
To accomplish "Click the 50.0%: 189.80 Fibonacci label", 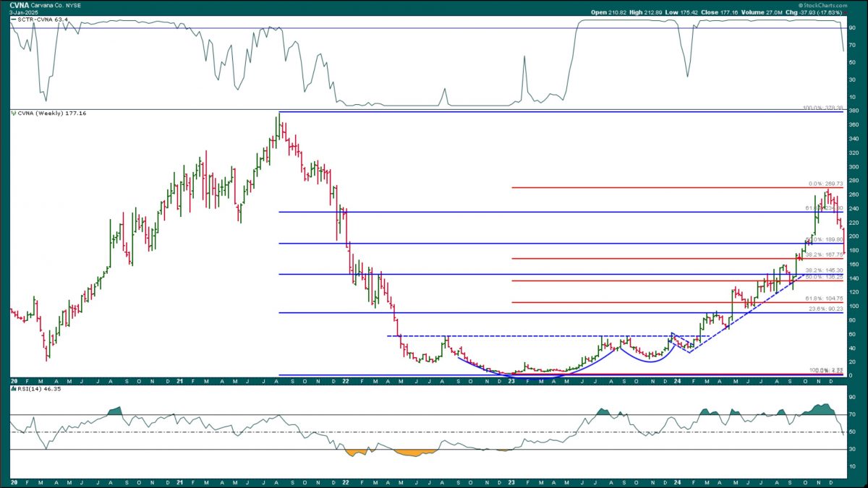I will (x=826, y=239).
